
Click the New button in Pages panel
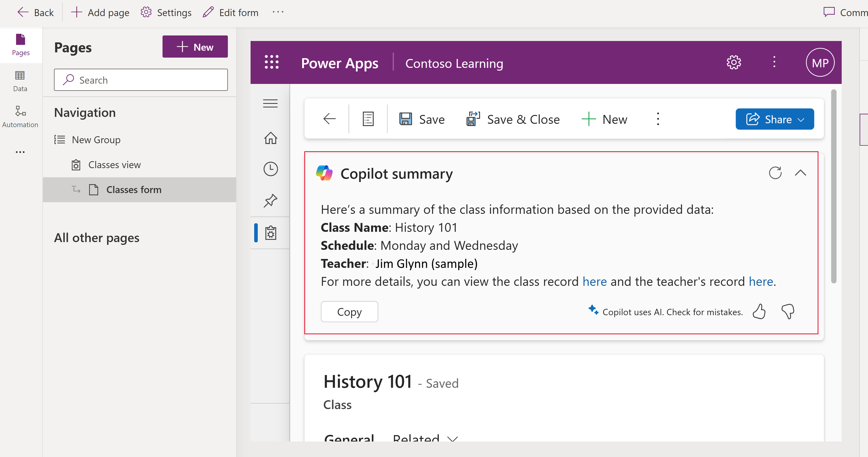195,47
